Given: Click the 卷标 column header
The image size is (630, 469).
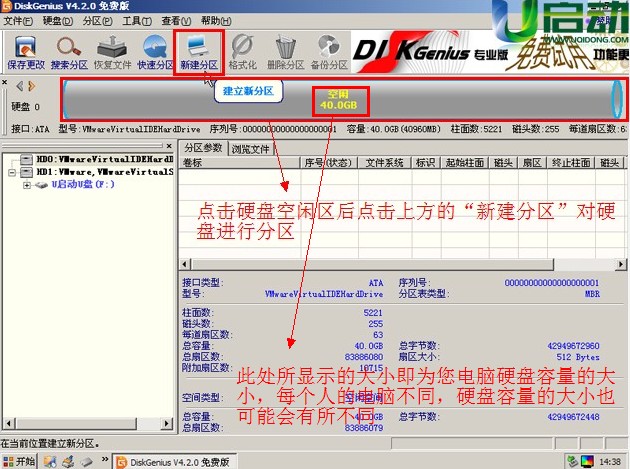Looking at the screenshot, I should (239, 162).
